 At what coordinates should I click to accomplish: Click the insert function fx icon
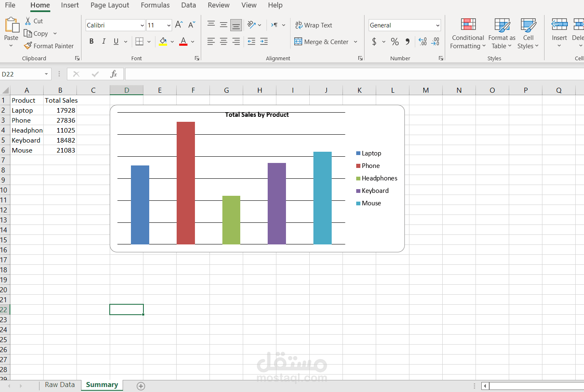(113, 74)
